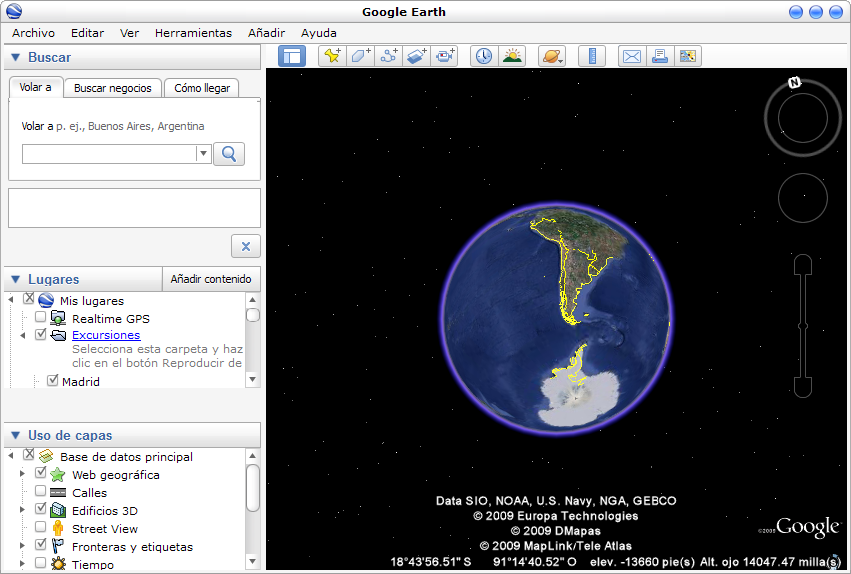Viewport: 851px width, 574px height.
Task: Open the Excursiones link
Action: [106, 335]
